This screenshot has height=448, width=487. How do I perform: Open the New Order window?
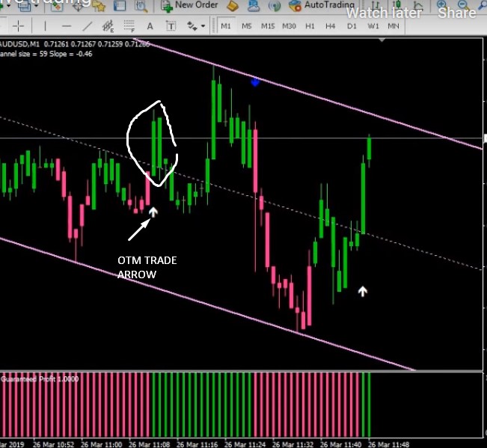tap(189, 5)
